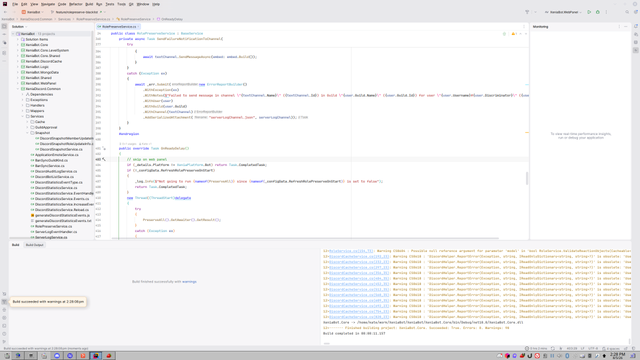The height and width of the screenshot is (360, 640).
Task: Open the Help menu
Action: pyautogui.click(x=156, y=4)
